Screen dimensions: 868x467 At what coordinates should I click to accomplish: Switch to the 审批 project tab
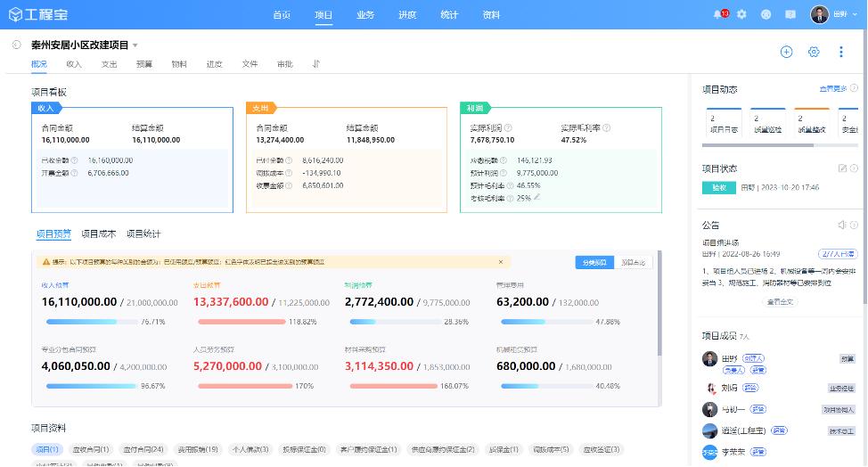coord(285,64)
